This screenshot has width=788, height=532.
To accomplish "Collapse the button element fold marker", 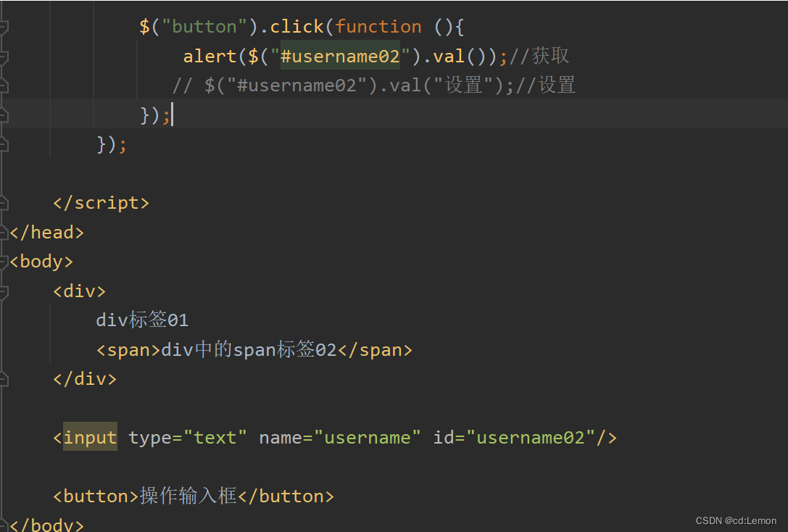I will pyautogui.click(x=4, y=496).
